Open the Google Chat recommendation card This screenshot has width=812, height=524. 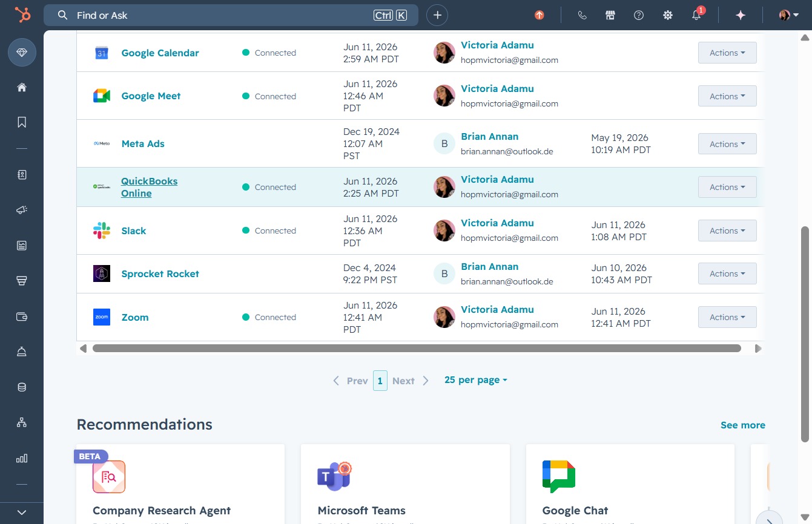pyautogui.click(x=630, y=484)
